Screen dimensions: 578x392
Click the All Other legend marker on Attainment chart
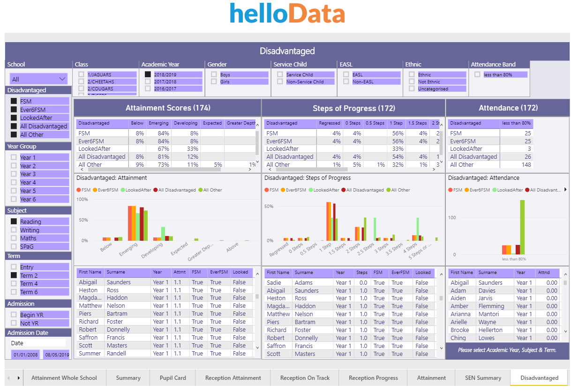(201, 190)
